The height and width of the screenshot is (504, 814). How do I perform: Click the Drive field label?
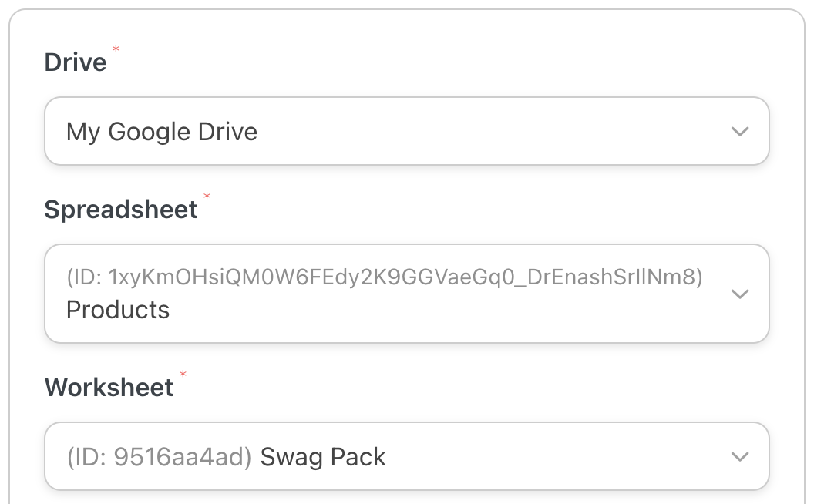coord(76,62)
